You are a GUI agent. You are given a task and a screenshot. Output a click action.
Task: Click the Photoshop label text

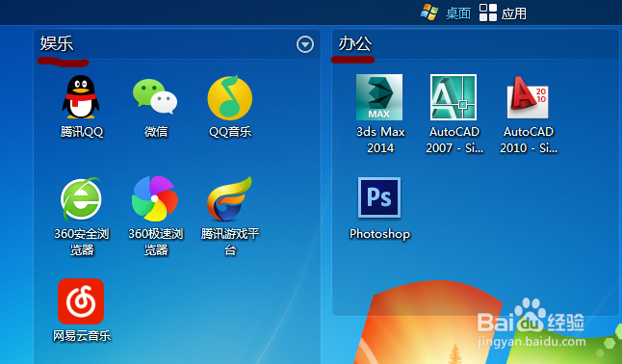pos(379,234)
